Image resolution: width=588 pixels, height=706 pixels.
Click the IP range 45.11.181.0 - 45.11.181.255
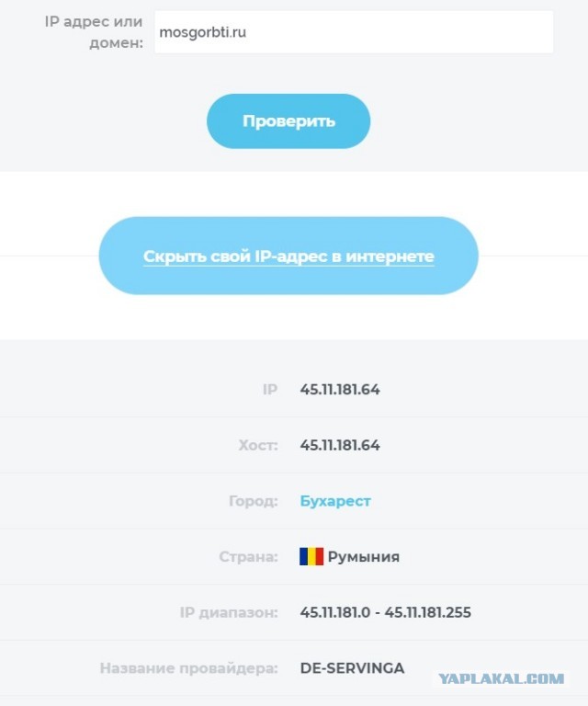pyautogui.click(x=385, y=612)
